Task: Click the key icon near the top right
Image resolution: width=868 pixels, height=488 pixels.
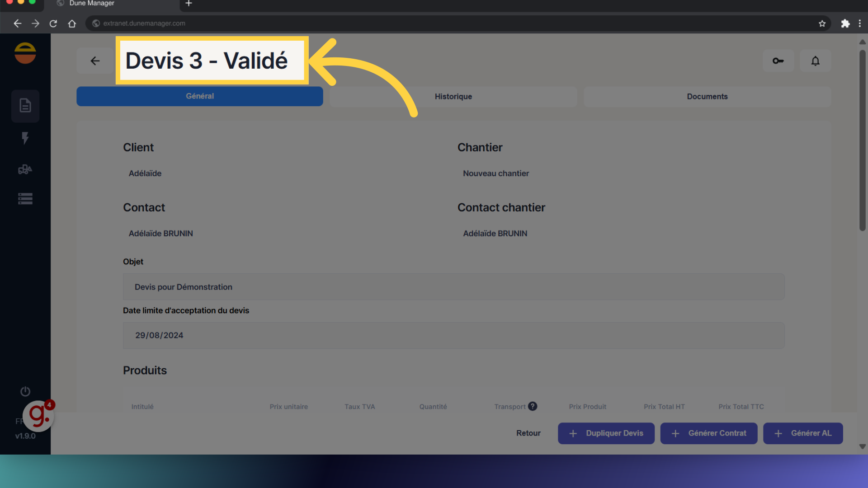Action: pos(778,61)
